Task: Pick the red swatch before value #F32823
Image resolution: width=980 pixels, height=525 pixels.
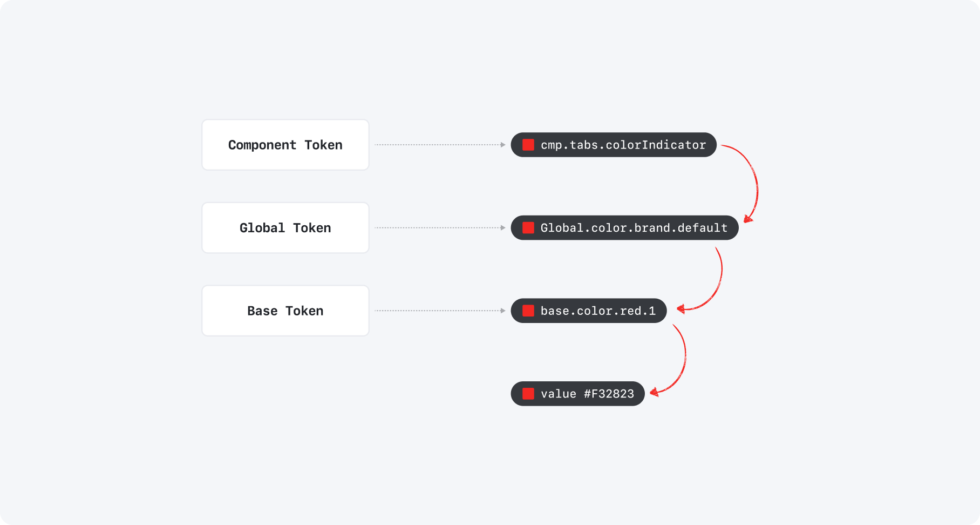Action: [528, 394]
